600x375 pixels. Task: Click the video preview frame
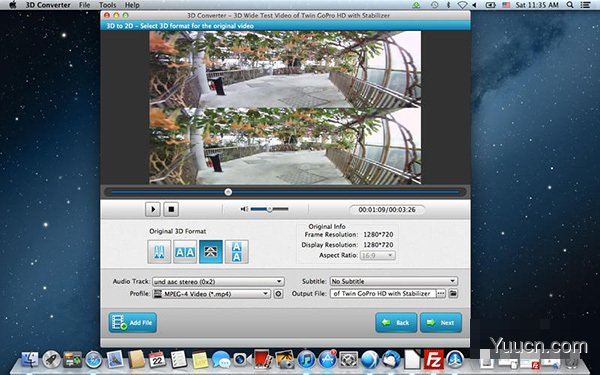click(x=285, y=108)
